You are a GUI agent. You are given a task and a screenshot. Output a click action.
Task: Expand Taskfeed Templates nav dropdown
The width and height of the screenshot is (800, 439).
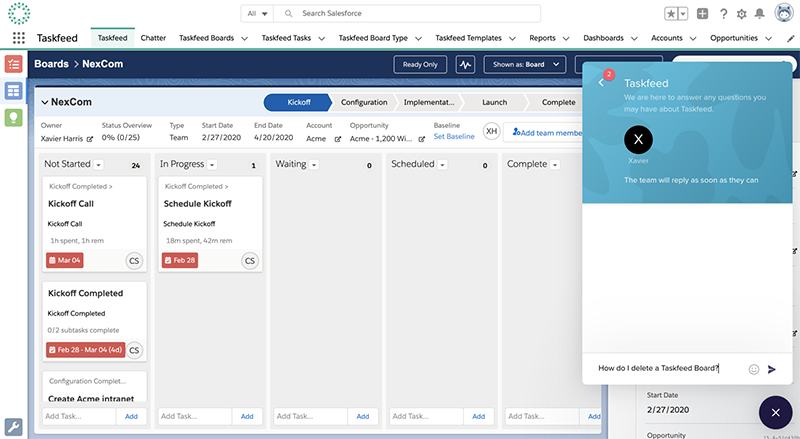(512, 38)
